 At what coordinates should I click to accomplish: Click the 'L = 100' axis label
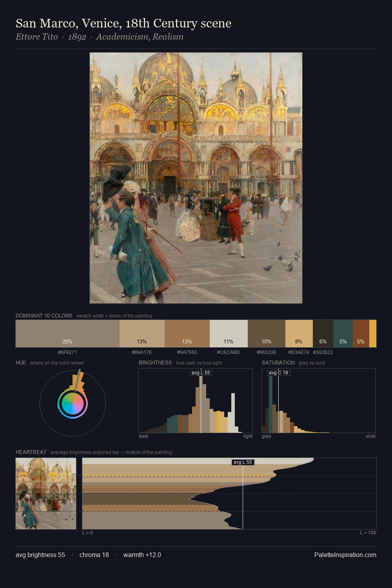point(368,532)
